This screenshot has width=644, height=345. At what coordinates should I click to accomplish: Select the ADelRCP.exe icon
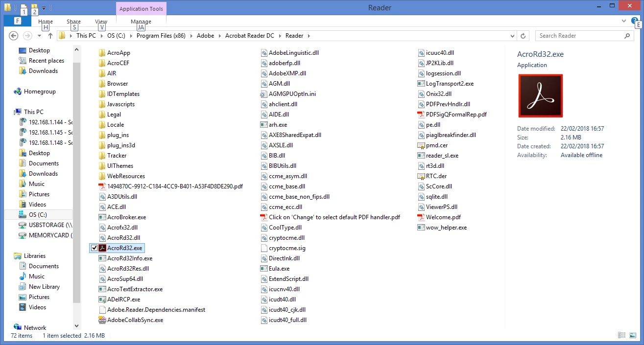coord(102,299)
